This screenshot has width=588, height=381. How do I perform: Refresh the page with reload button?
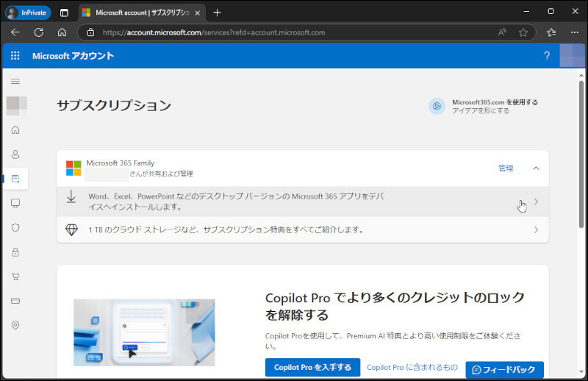39,32
